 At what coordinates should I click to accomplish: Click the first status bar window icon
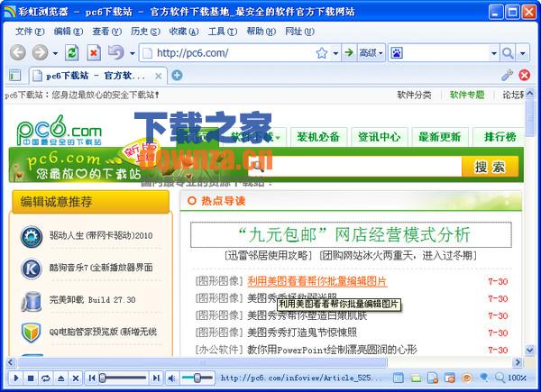(x=398, y=378)
